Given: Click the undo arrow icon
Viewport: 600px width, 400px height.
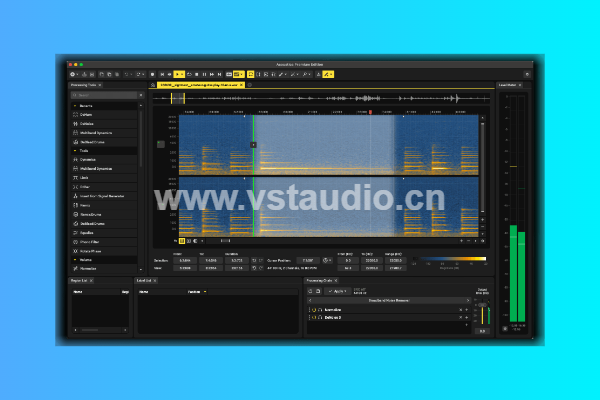Looking at the screenshot, I should (x=126, y=74).
